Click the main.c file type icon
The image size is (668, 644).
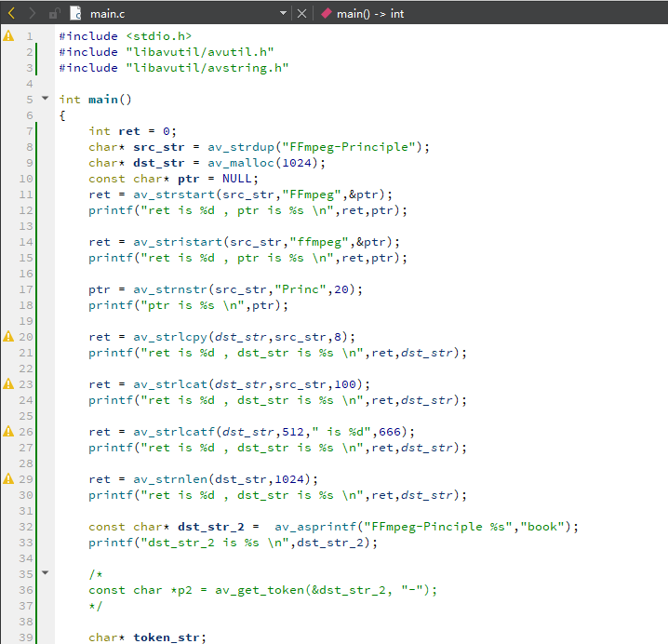click(x=74, y=13)
